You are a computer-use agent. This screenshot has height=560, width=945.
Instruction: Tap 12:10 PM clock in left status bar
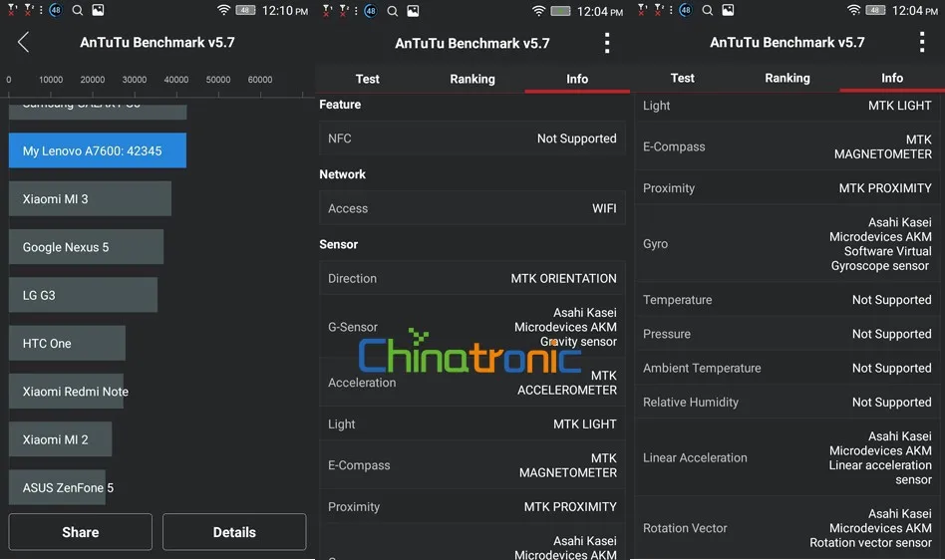pyautogui.click(x=285, y=11)
